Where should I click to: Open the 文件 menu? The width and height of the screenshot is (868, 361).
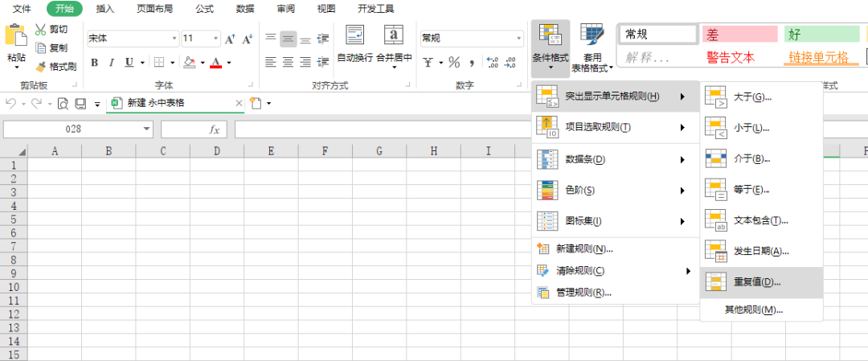pyautogui.click(x=23, y=9)
